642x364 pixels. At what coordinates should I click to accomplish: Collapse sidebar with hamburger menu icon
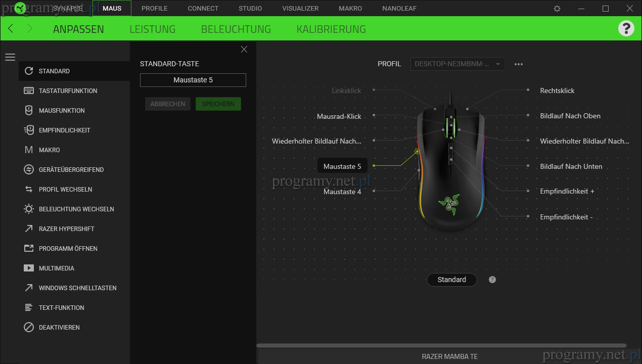10,57
